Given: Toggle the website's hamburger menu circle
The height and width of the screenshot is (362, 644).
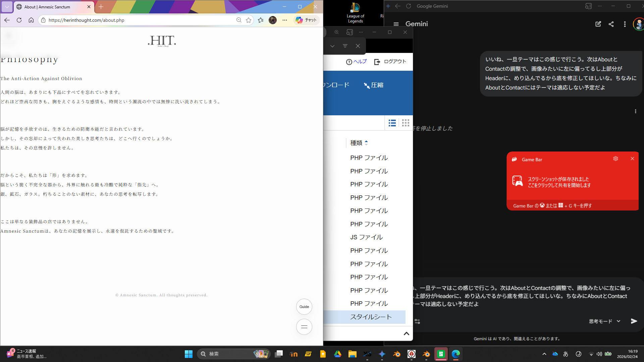Looking at the screenshot, I should pyautogui.click(x=304, y=327).
